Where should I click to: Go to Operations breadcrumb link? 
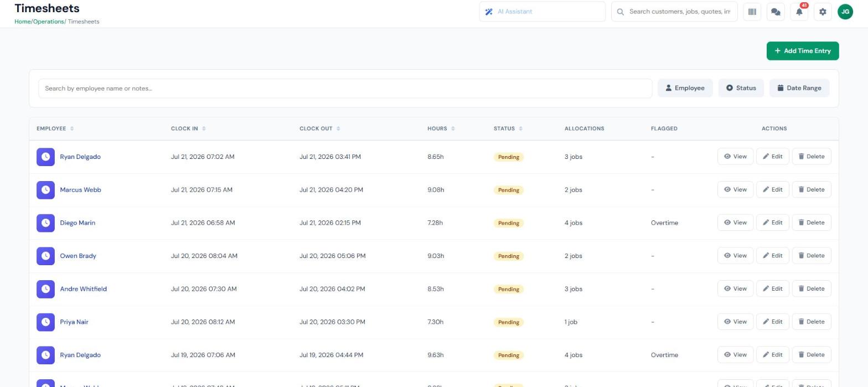[48, 22]
